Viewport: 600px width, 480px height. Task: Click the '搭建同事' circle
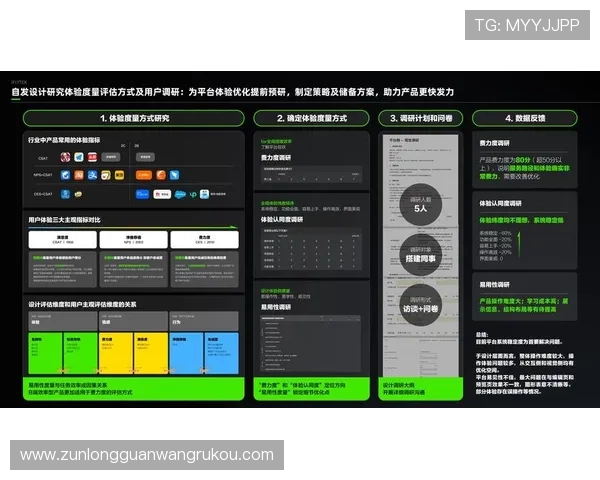click(x=421, y=255)
